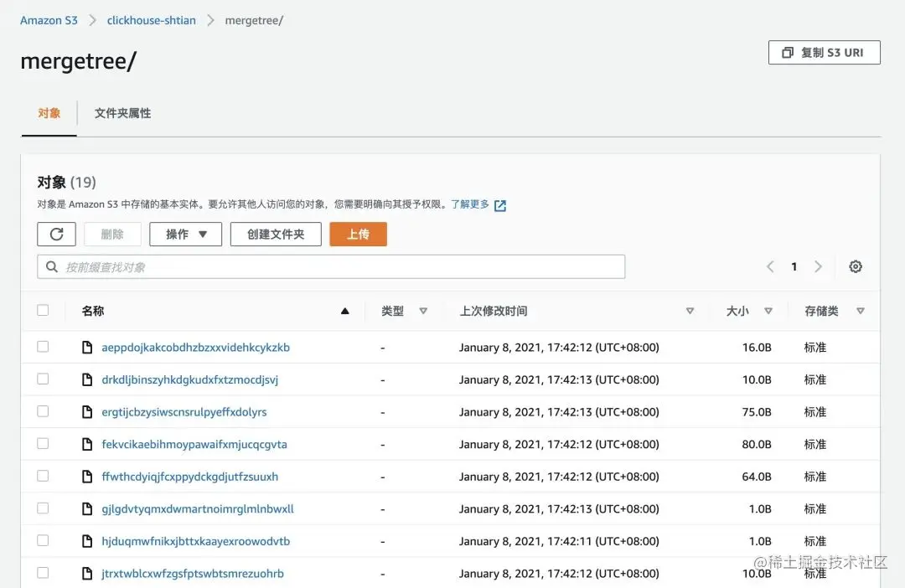Click copy icon in 复制 S3 URI button

[788, 53]
